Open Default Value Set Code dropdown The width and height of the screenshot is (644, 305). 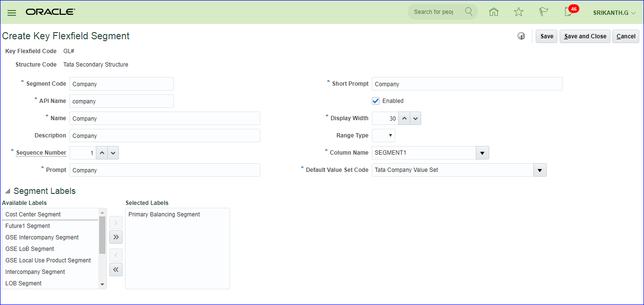pyautogui.click(x=540, y=170)
